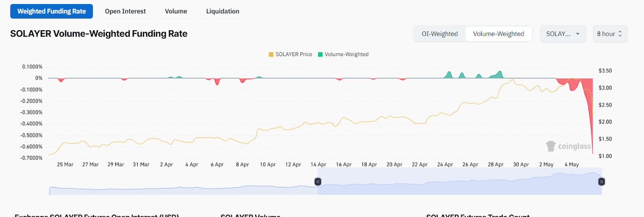Open the 8 hour interval selector
The width and height of the screenshot is (644, 217).
click(x=610, y=34)
